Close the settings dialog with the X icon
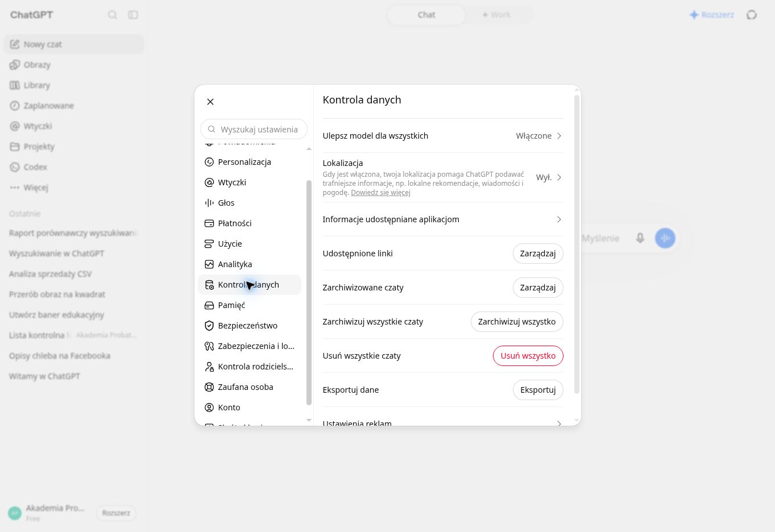Image resolution: width=775 pixels, height=532 pixels. (210, 102)
